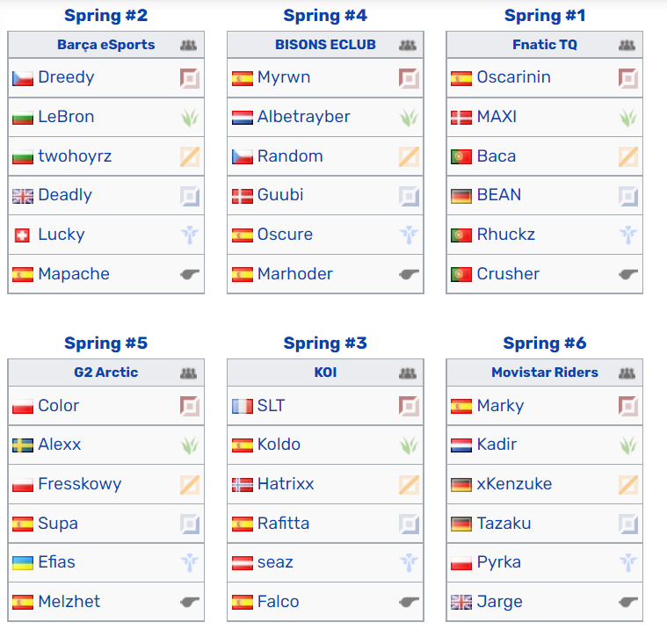This screenshot has height=644, width=667.
Task: Click the coach whistle icon next to Jarge
Action: [x=627, y=602]
